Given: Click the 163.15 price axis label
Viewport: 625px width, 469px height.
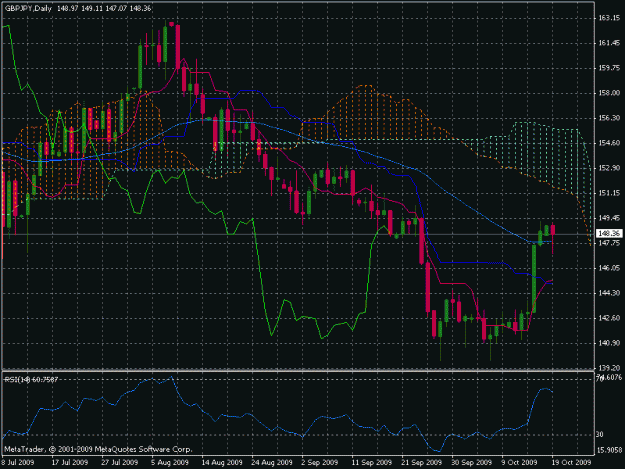Looking at the screenshot, I should pos(609,18).
